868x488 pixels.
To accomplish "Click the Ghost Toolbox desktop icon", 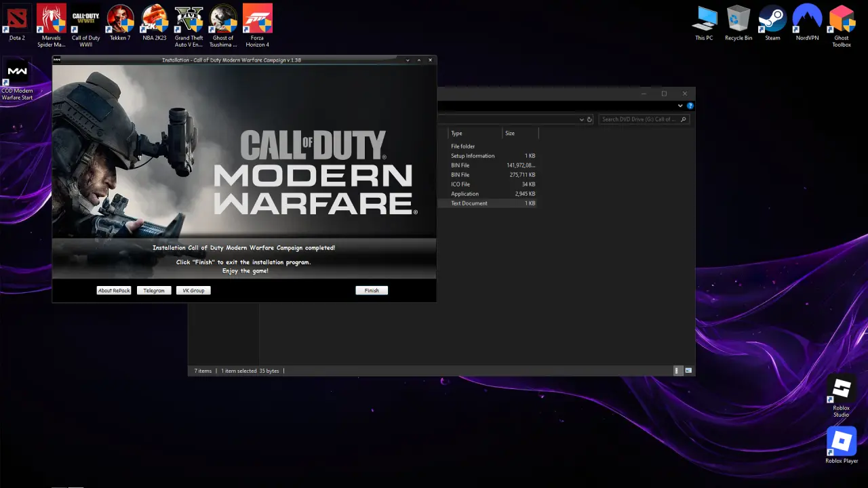I will click(x=842, y=26).
